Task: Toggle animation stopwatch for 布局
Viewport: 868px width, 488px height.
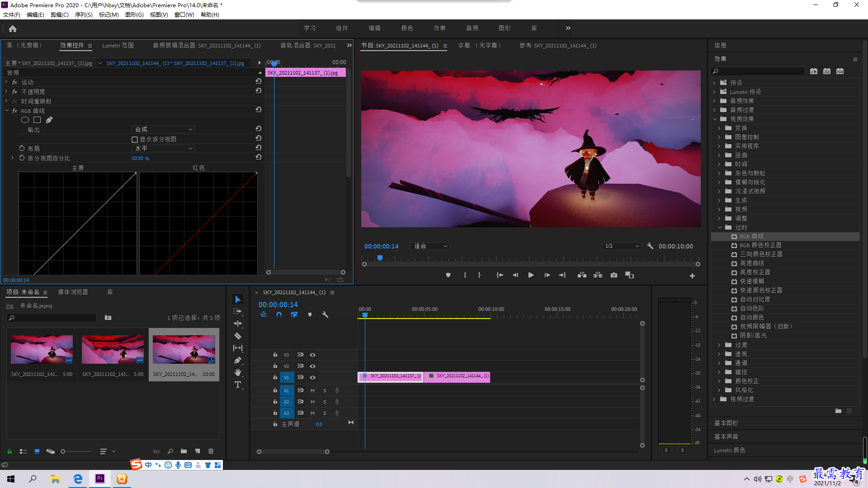Action: coord(22,148)
